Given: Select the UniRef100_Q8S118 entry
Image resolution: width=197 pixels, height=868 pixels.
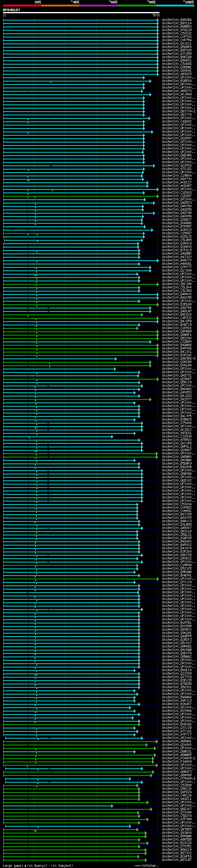Looking at the screenshot, I should 177,532.
